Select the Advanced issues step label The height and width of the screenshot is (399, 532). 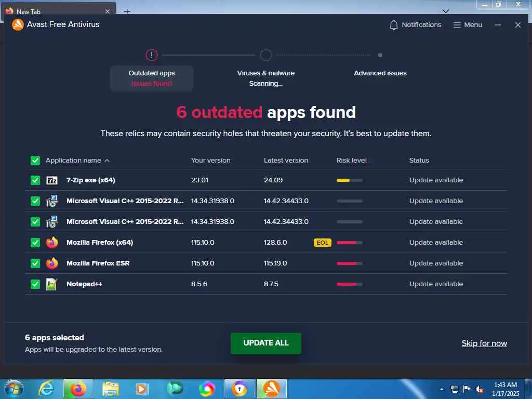pos(380,73)
